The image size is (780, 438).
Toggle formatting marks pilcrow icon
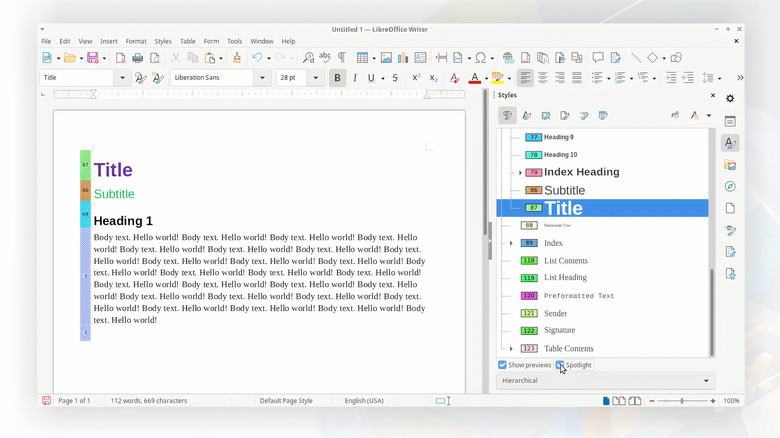pos(341,58)
